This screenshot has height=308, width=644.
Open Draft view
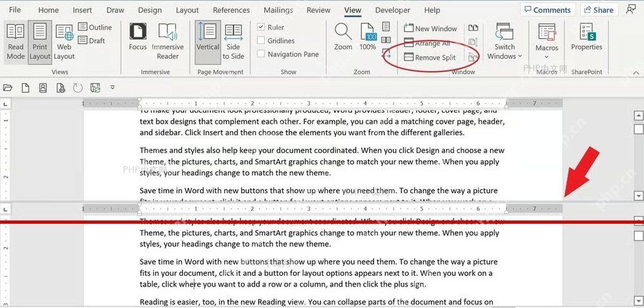click(91, 40)
